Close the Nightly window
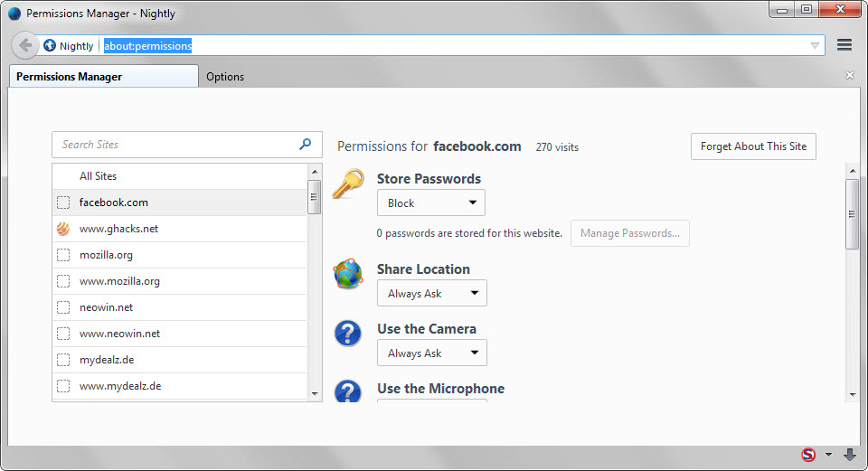 point(840,9)
